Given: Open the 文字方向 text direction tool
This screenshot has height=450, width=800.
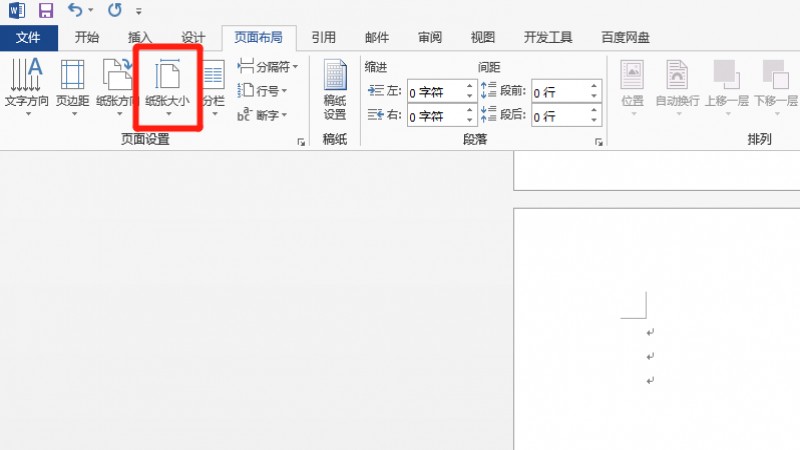Looking at the screenshot, I should click(x=27, y=87).
